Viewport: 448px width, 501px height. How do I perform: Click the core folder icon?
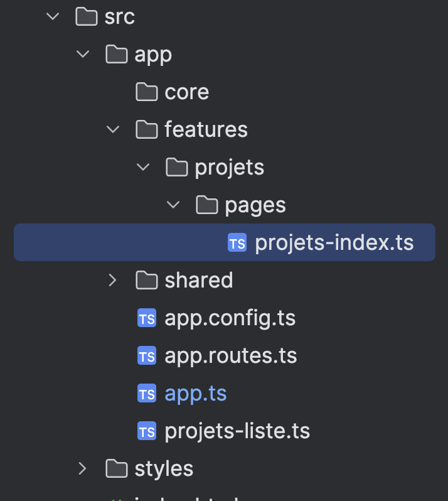pos(146,92)
